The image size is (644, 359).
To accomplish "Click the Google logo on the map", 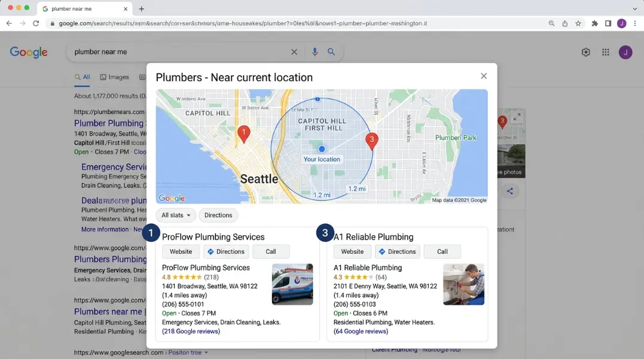I will 172,198.
